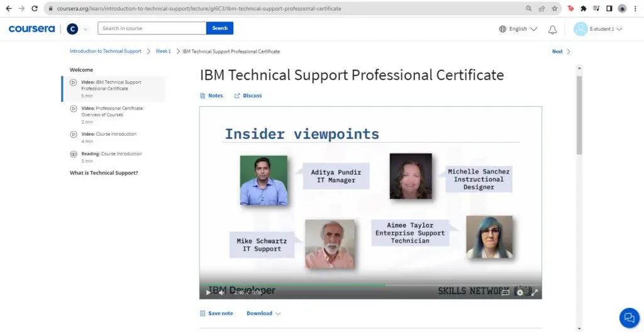
Task: Open media control playlist icon
Action: point(596,8)
